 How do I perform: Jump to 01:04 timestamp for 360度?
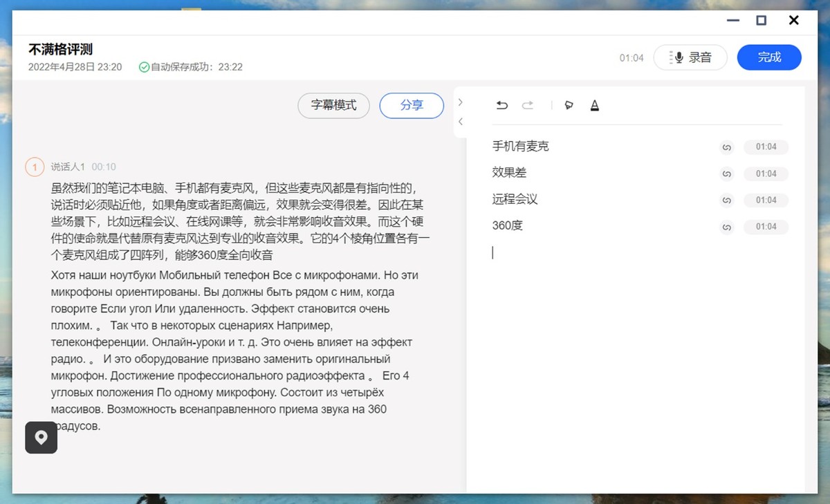[766, 227]
